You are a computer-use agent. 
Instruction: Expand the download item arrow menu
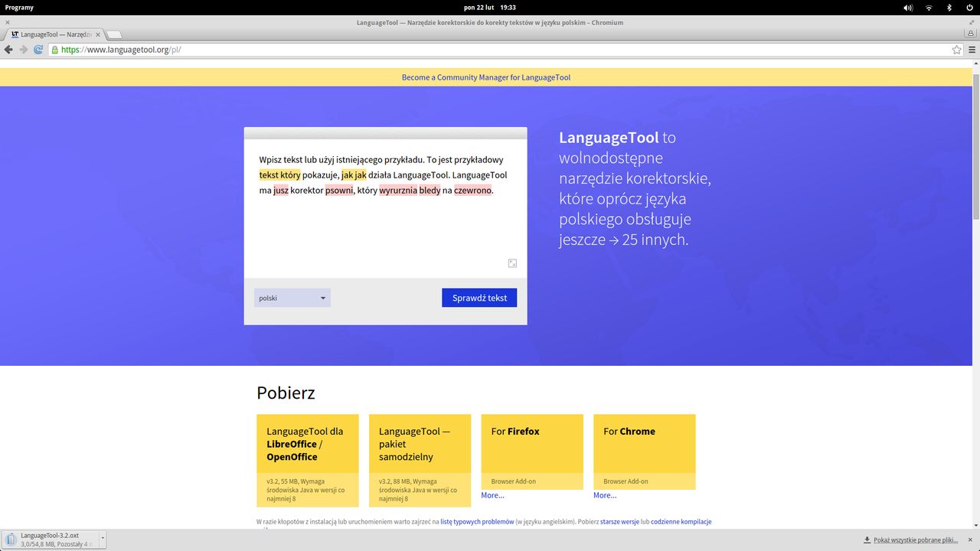point(101,540)
